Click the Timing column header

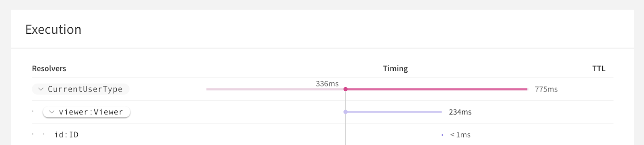[x=395, y=69]
